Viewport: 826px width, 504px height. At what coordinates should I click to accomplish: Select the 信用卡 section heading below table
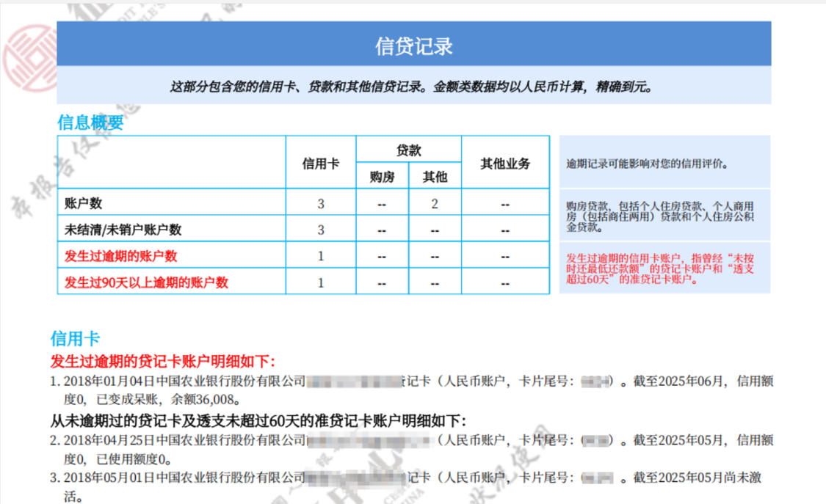75,338
